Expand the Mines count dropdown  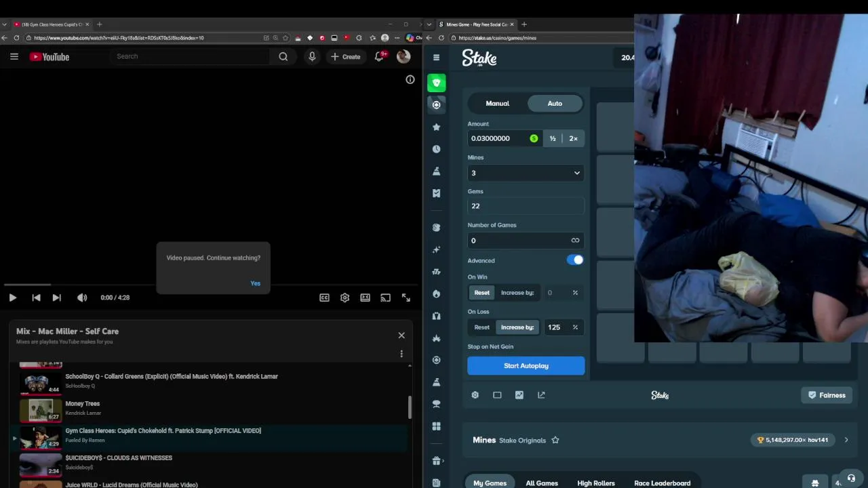(x=526, y=173)
